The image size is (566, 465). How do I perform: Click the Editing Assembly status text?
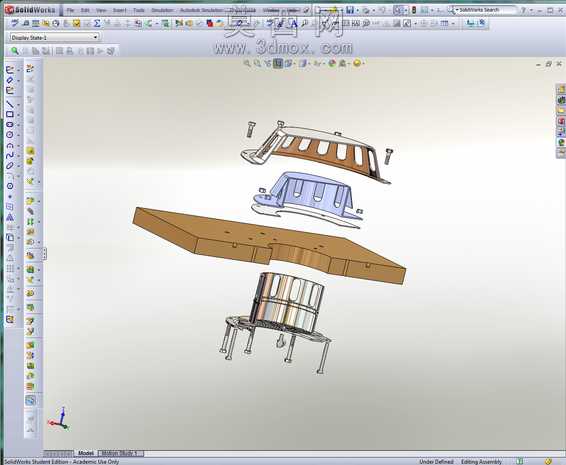(x=481, y=461)
